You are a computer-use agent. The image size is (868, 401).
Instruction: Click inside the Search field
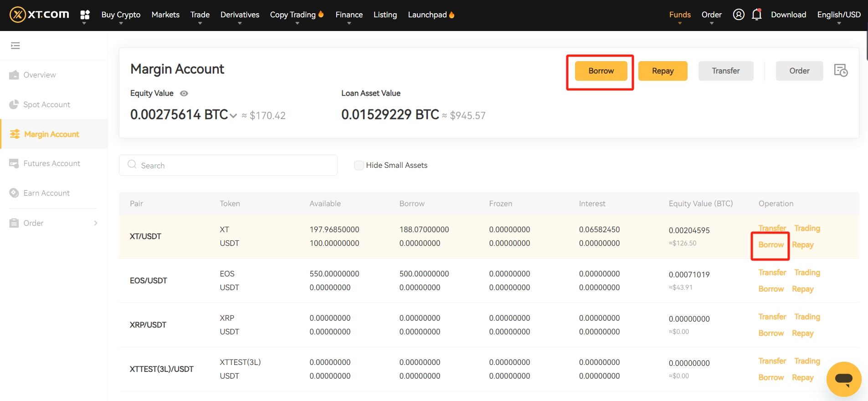[x=228, y=165]
